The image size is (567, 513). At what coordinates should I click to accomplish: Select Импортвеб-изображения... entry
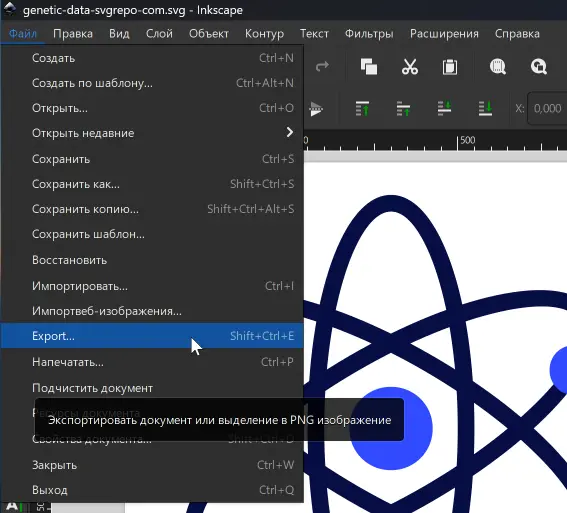152,311
